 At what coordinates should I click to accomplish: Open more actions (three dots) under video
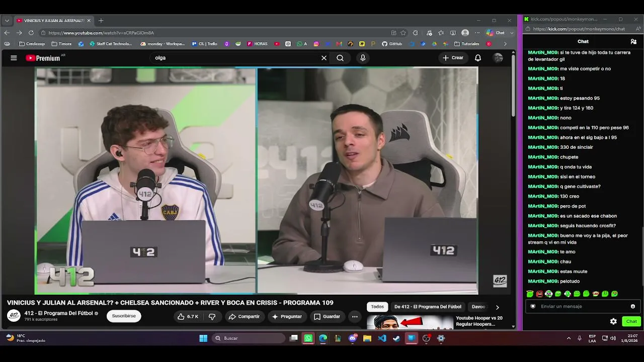point(355,316)
